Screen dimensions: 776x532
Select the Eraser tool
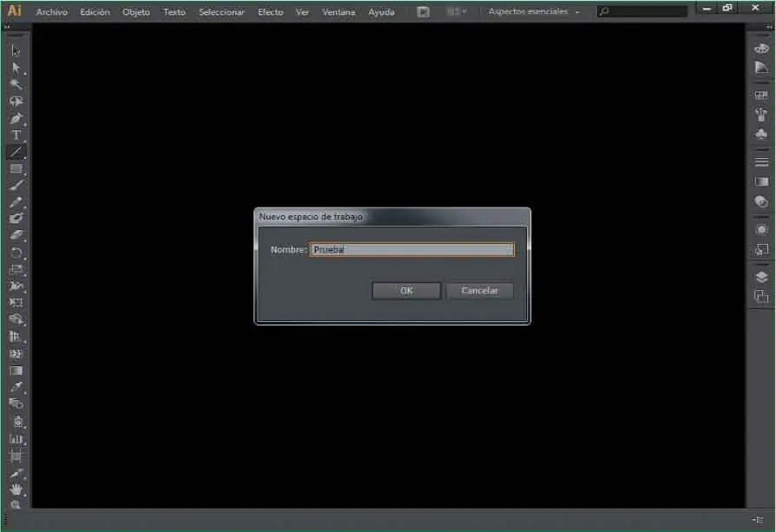[16, 235]
